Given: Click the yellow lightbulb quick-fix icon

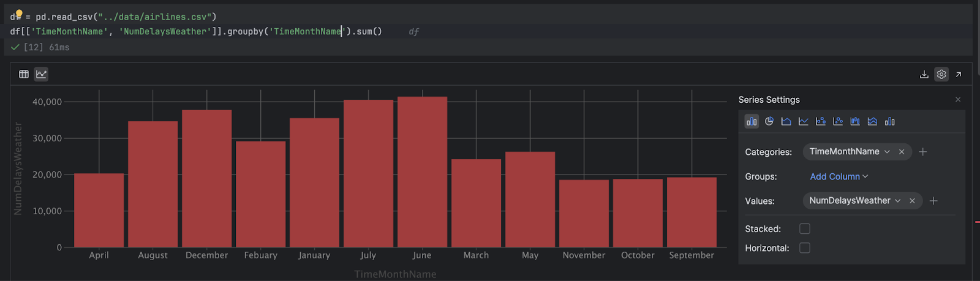Looking at the screenshot, I should pos(18,13).
